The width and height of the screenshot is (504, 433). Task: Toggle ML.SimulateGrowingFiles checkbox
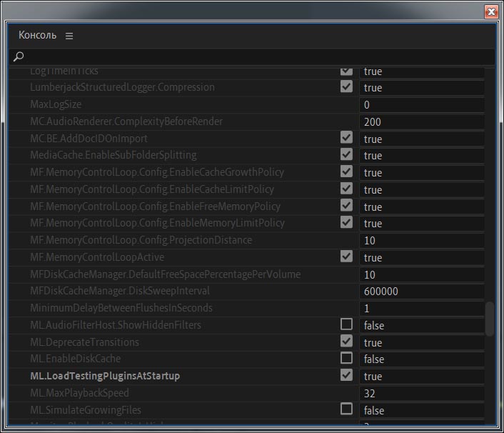tap(346, 409)
